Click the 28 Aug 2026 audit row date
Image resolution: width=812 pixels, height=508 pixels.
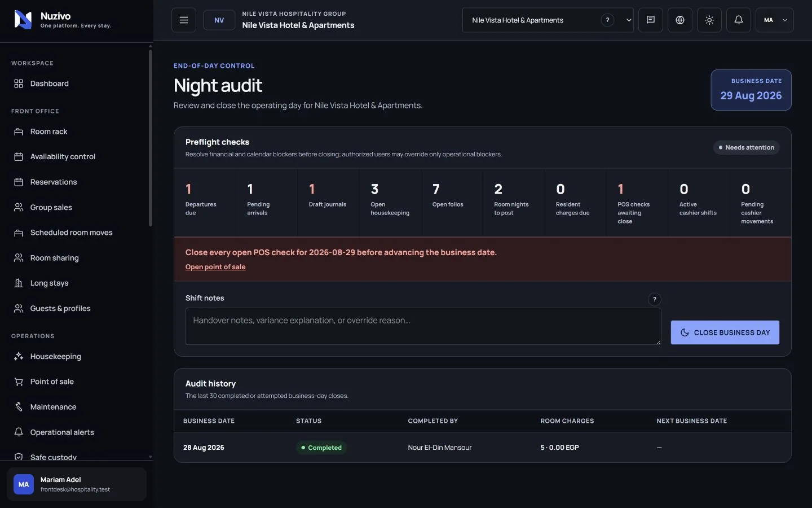click(x=204, y=448)
